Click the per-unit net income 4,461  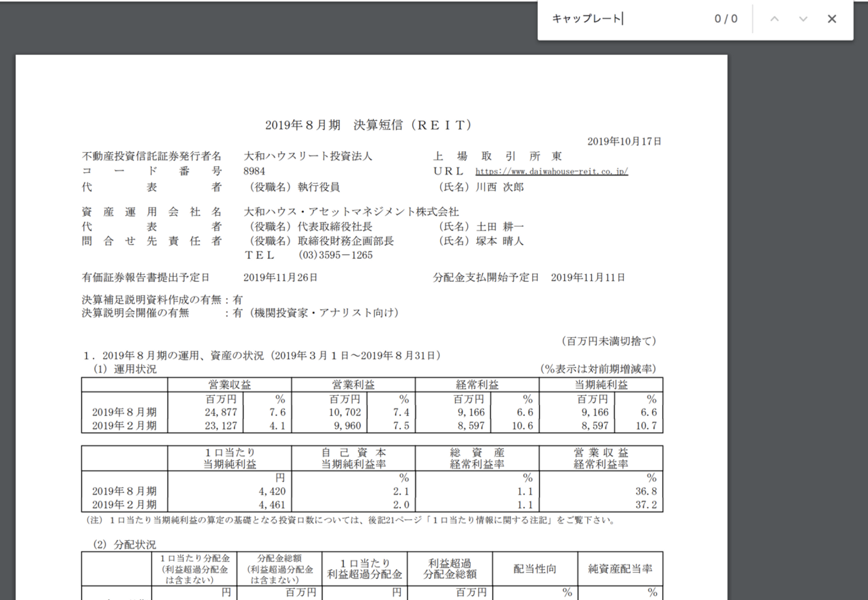272,505
